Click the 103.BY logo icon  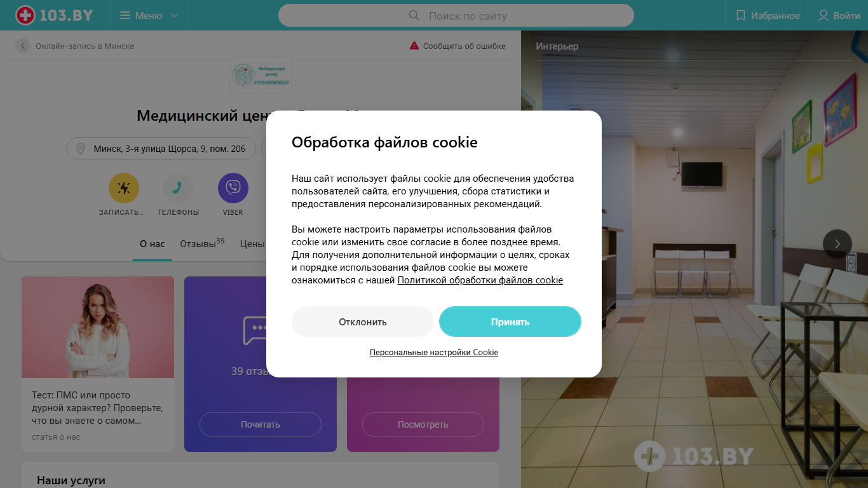click(x=25, y=15)
